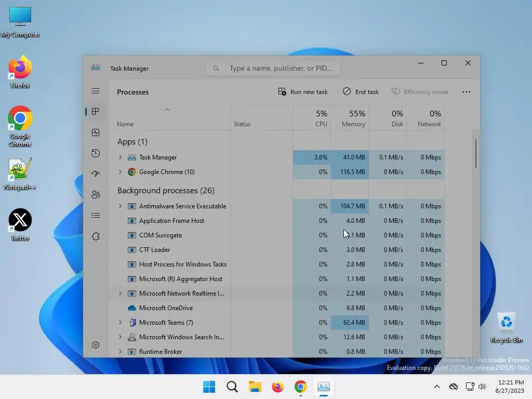The image size is (532, 399).
Task: Expand Microsoft Windows Search row
Action: coord(120,337)
